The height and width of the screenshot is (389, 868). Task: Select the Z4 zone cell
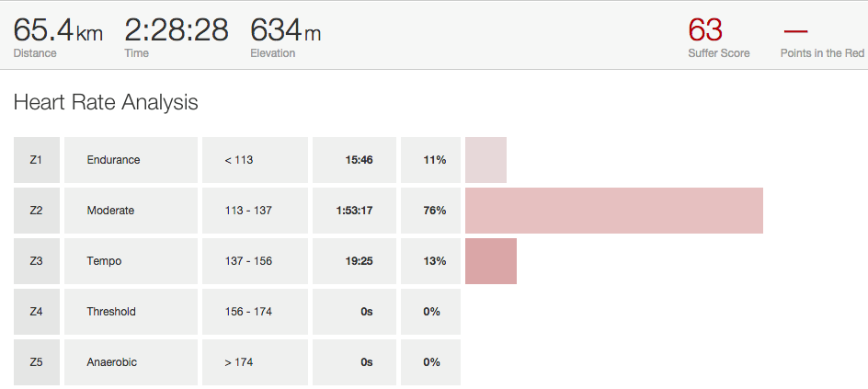coord(37,312)
